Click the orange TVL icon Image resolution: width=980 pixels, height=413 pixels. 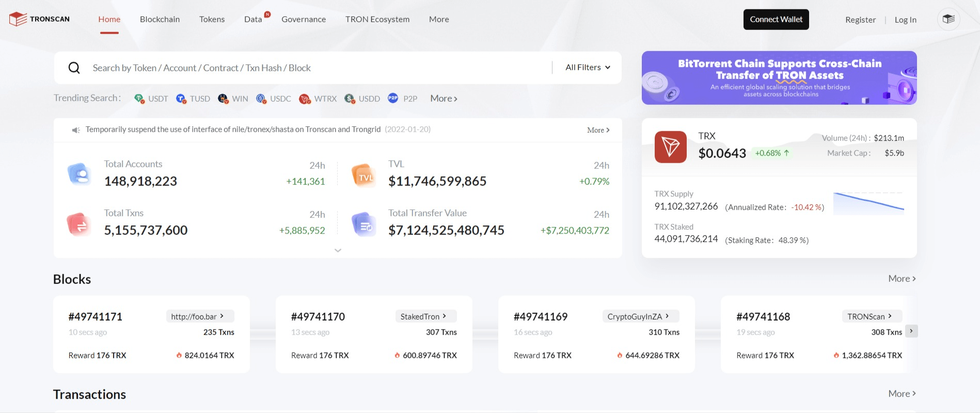coord(364,175)
